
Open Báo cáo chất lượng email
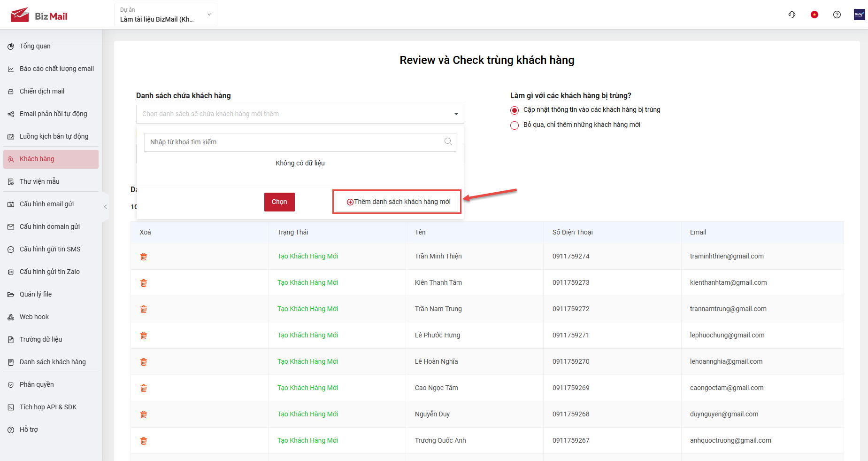click(x=51, y=69)
